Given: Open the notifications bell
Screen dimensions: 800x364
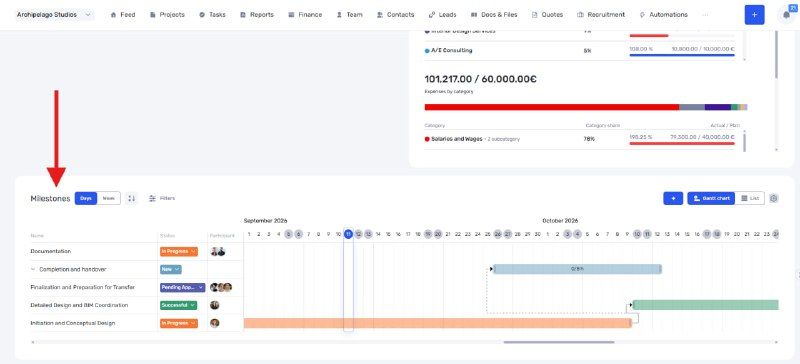Looking at the screenshot, I should tap(786, 15).
